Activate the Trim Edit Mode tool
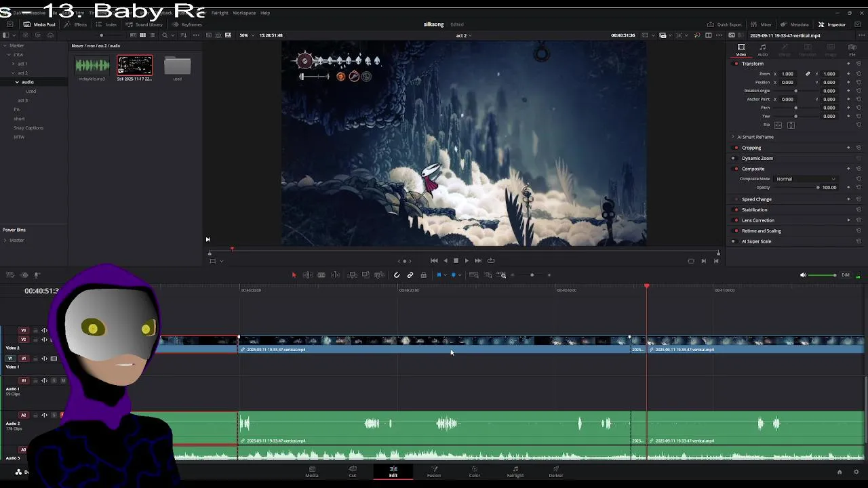The width and height of the screenshot is (868, 488). pos(307,275)
